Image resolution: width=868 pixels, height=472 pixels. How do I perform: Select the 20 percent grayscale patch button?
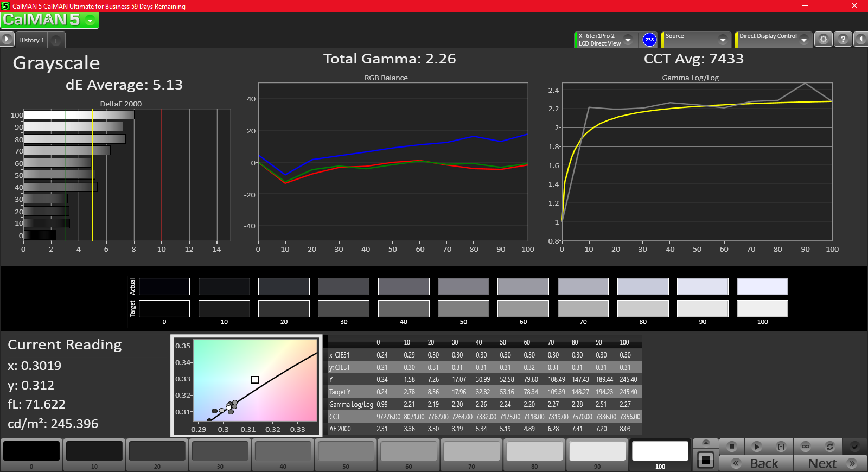(x=157, y=455)
